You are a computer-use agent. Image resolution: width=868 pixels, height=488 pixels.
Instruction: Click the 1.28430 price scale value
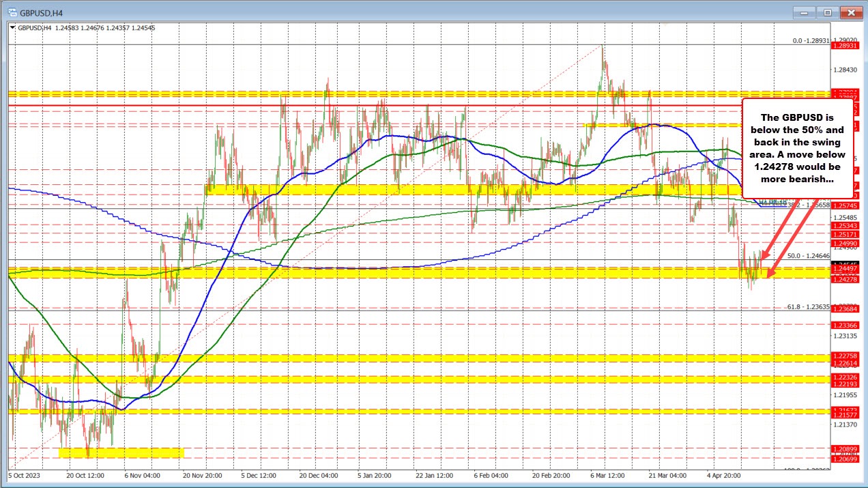[x=845, y=70]
